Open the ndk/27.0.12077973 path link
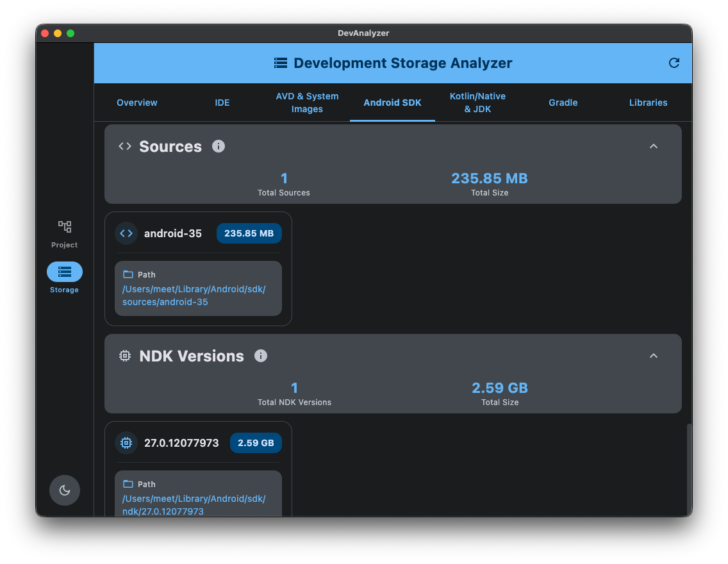This screenshot has height=564, width=728. [194, 505]
